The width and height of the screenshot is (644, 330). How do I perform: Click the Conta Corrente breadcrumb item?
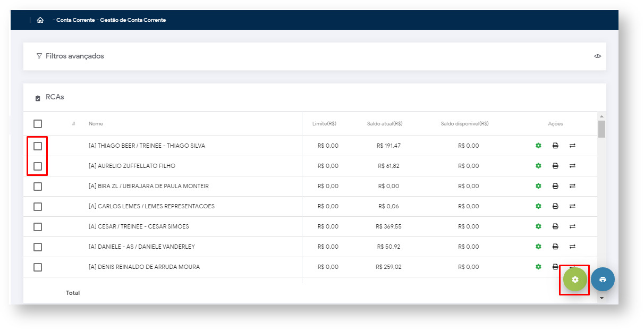(x=75, y=20)
